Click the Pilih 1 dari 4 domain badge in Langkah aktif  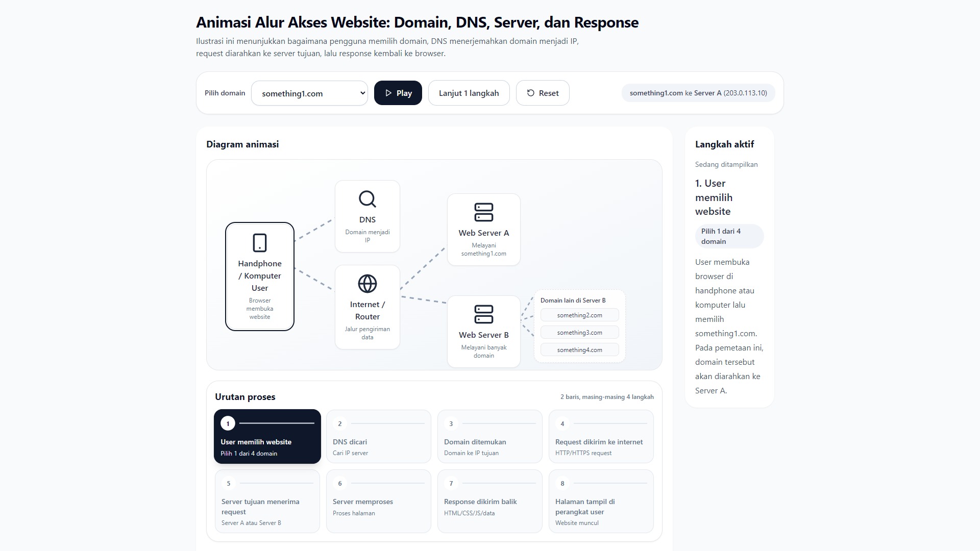729,236
